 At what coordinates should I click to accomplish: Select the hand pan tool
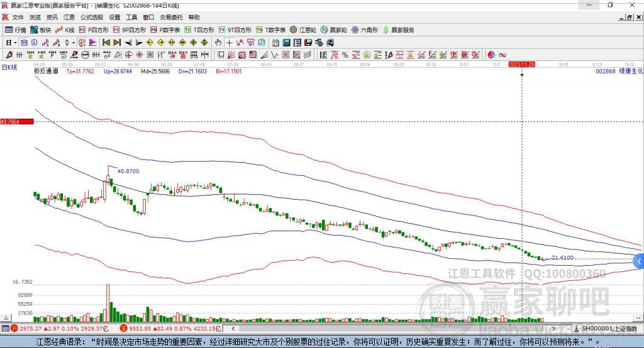[x=218, y=43]
